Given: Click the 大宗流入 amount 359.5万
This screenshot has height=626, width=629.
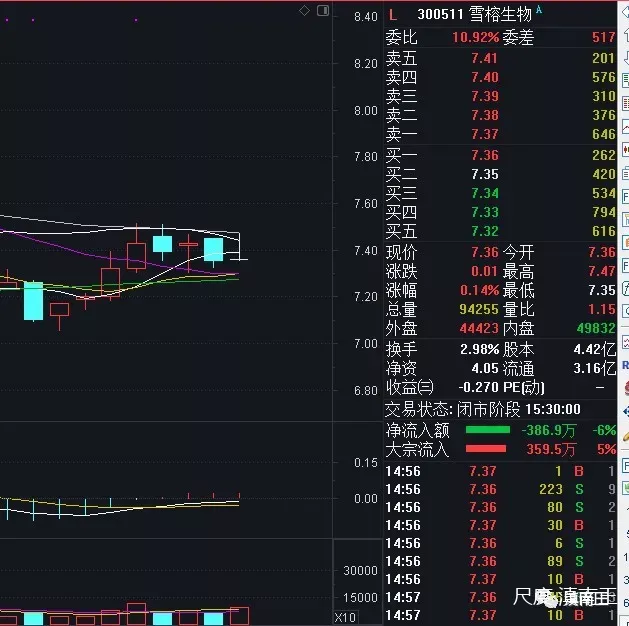Looking at the screenshot, I should tap(551, 450).
